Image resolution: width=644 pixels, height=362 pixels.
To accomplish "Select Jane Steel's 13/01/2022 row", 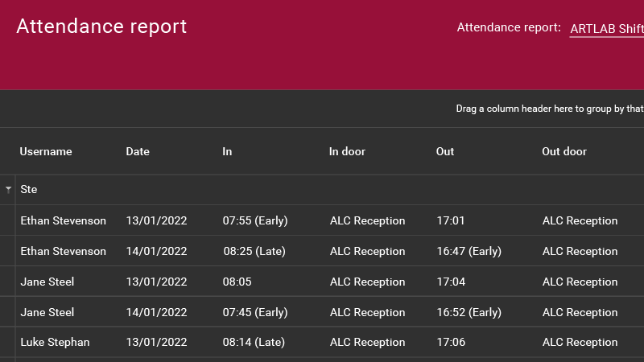I will [x=47, y=282].
